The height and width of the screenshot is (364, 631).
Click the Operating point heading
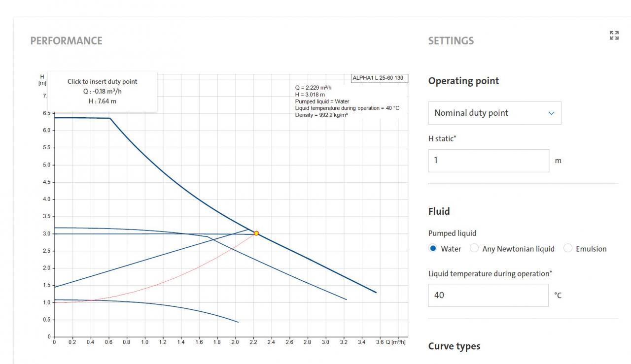pyautogui.click(x=463, y=81)
